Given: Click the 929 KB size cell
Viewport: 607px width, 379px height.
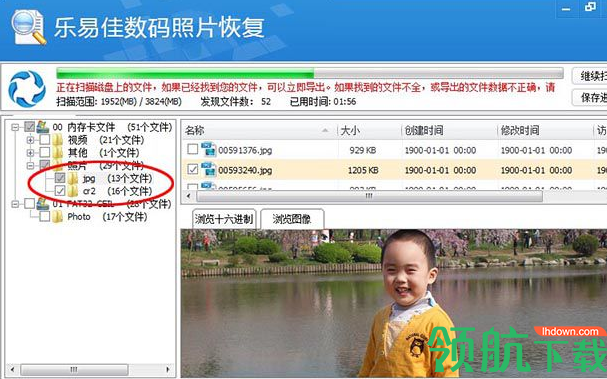Looking at the screenshot, I should [x=363, y=150].
